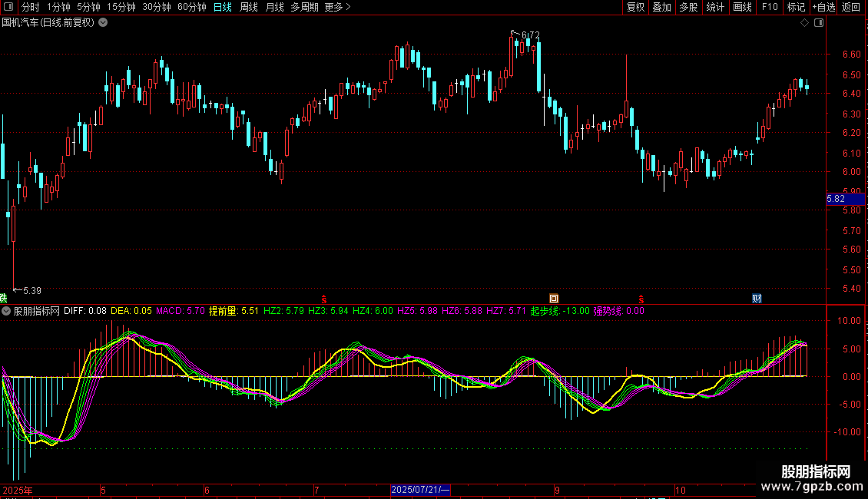Switch to the 周线 weekly chart tab

coord(249,8)
